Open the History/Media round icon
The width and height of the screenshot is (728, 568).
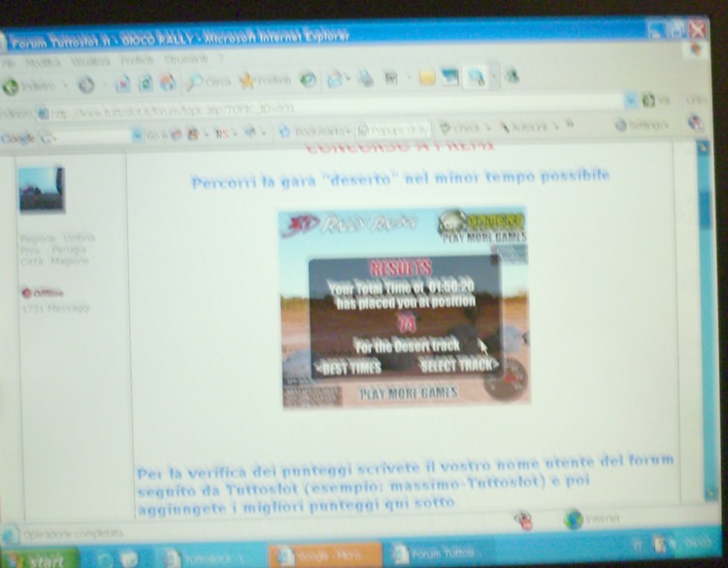click(x=308, y=80)
